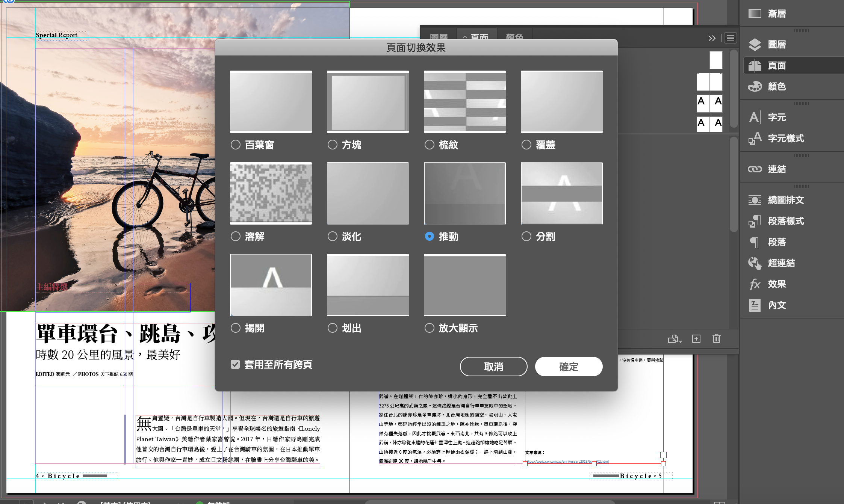Click the 確定 button

pos(569,367)
